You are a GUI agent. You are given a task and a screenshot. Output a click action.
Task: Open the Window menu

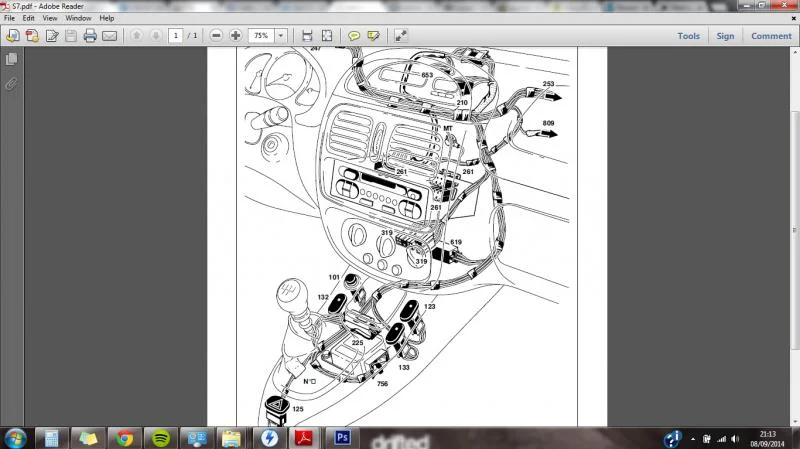click(x=78, y=18)
